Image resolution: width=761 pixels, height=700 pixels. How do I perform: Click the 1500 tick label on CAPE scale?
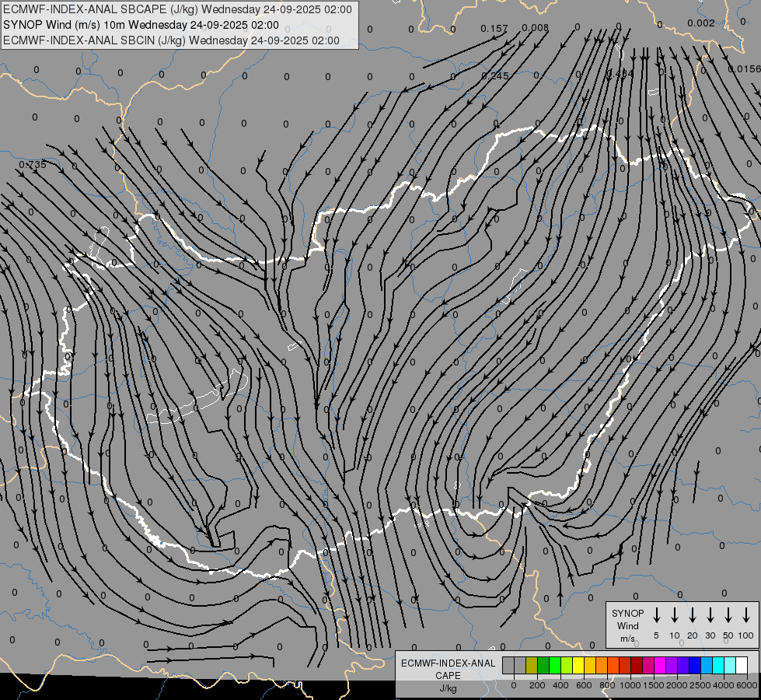[653, 685]
